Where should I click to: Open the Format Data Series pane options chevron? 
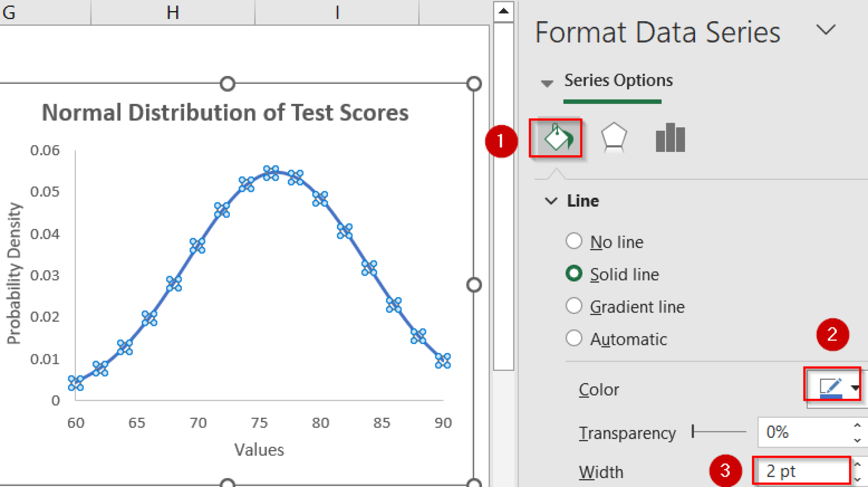[x=825, y=31]
